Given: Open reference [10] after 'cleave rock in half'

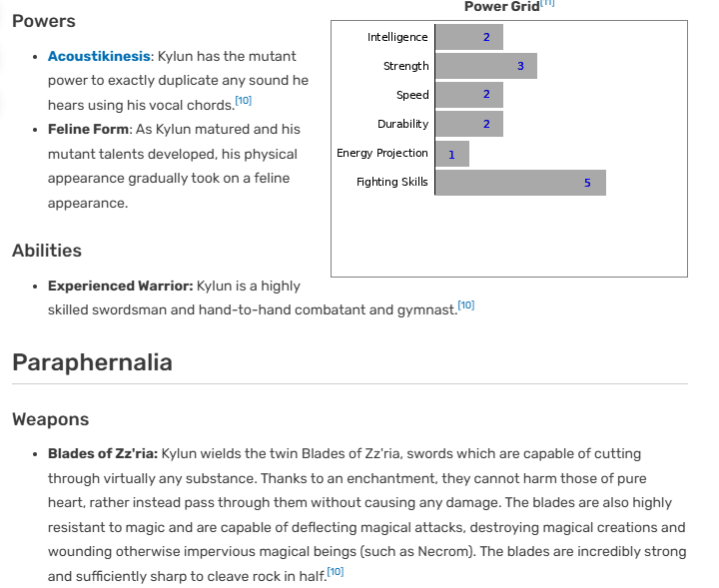Looking at the screenshot, I should (x=336, y=571).
